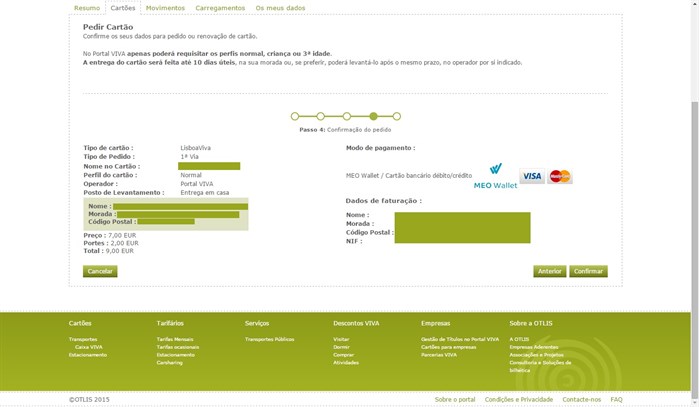Select the third step circle in progress indicator
This screenshot has height=407, width=699.
347,116
